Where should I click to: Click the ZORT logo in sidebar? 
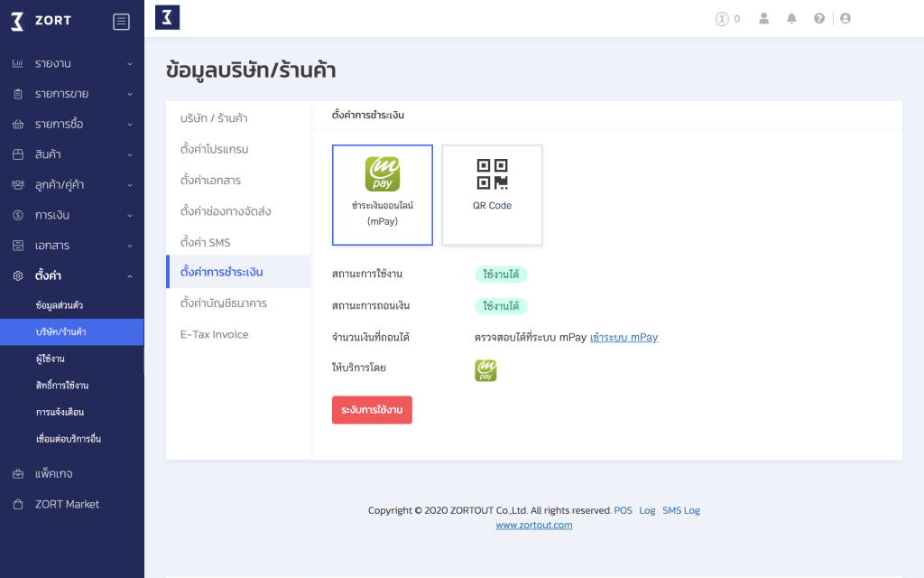[x=42, y=22]
